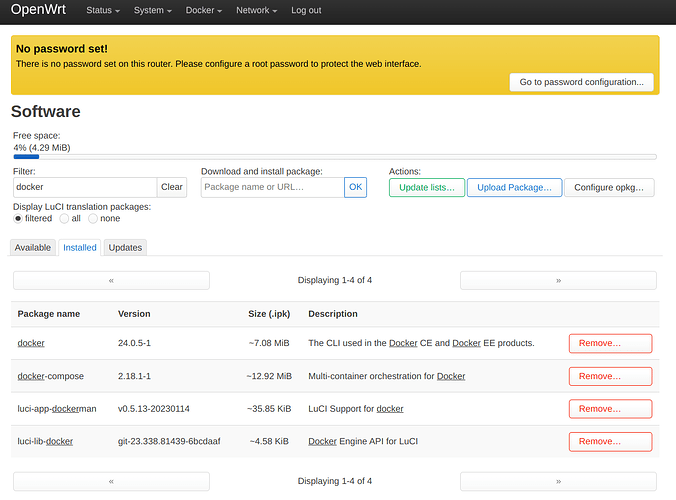The height and width of the screenshot is (500, 676).
Task: Click the free space progress bar
Action: pyautogui.click(x=335, y=157)
